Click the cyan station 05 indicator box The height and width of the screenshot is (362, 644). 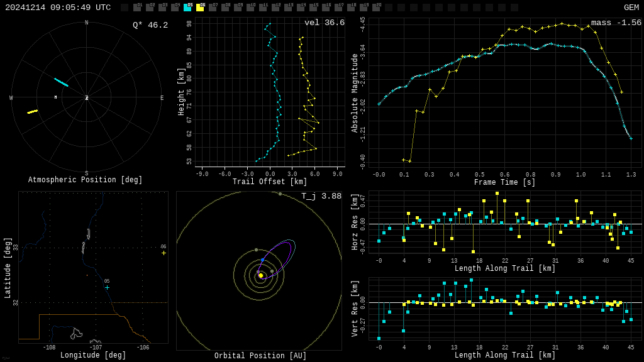click(187, 8)
